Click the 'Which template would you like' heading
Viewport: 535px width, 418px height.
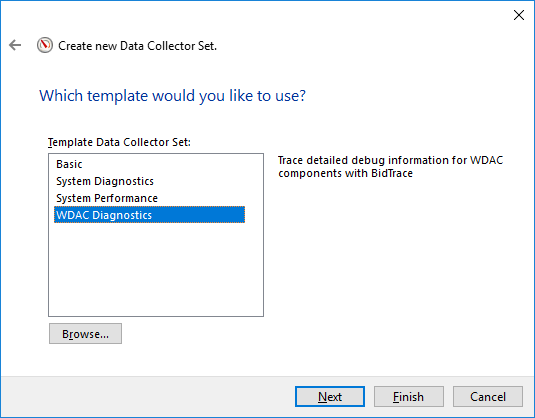172,96
